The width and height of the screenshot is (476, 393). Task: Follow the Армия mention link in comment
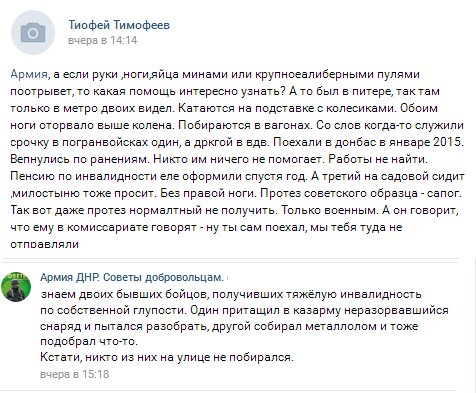[29, 74]
